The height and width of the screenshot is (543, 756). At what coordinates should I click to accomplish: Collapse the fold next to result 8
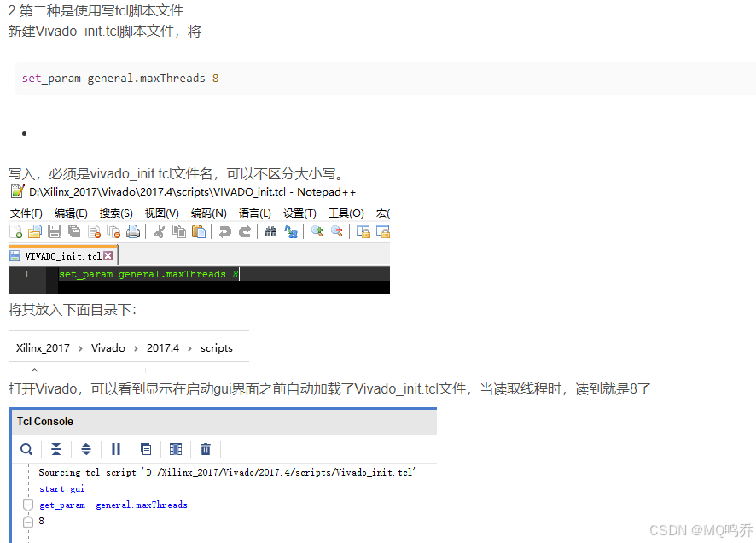(26, 523)
